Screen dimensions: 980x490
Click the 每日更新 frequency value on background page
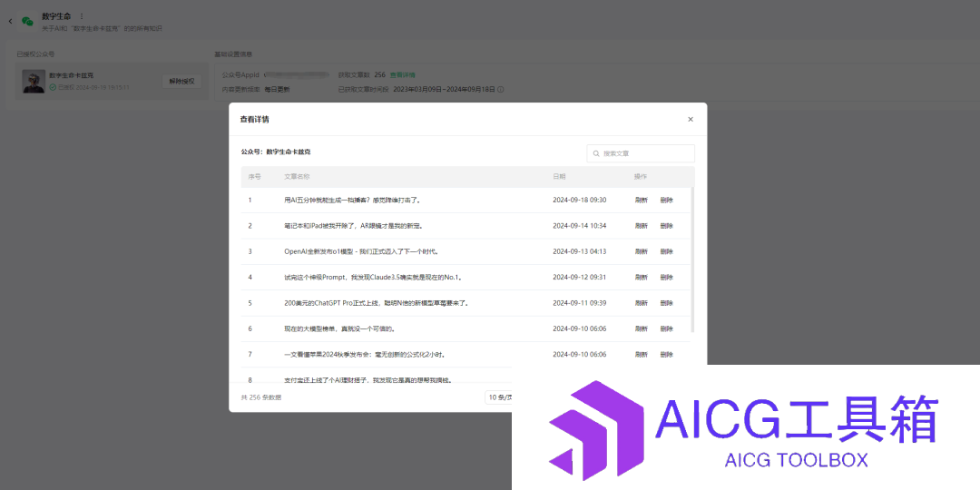click(x=277, y=89)
